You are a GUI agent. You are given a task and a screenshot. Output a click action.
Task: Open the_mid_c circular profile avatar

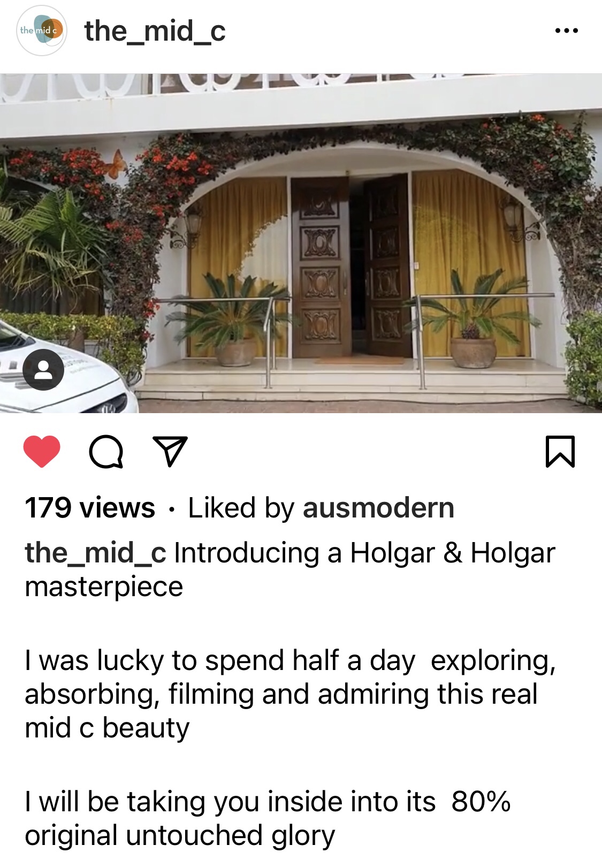pos(41,31)
